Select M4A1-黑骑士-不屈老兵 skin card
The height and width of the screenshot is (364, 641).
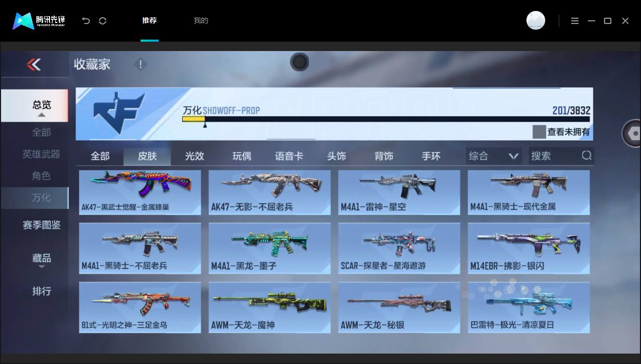pos(140,248)
